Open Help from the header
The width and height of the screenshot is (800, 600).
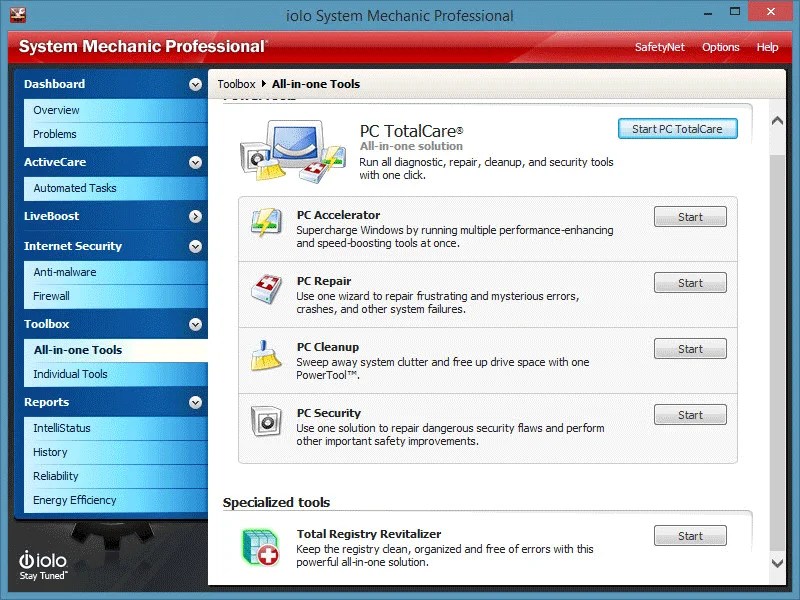767,47
